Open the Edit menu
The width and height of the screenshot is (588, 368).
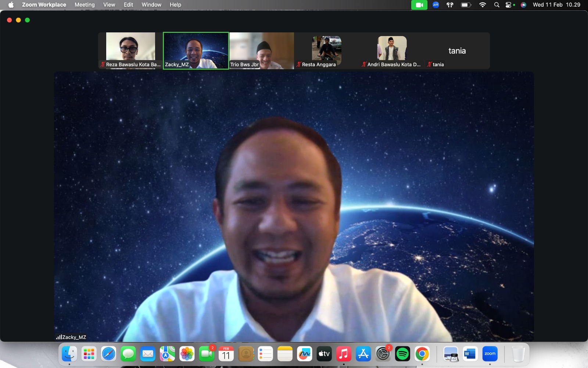[128, 5]
